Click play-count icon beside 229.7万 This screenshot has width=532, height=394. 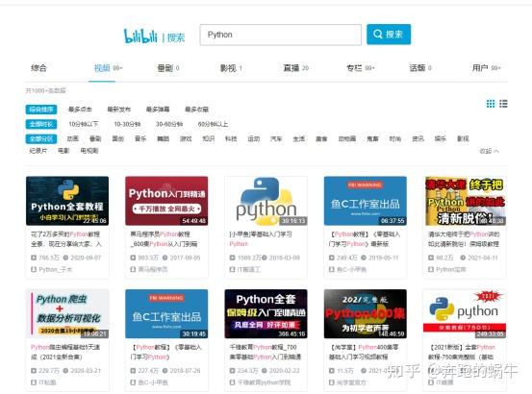[x=34, y=371]
